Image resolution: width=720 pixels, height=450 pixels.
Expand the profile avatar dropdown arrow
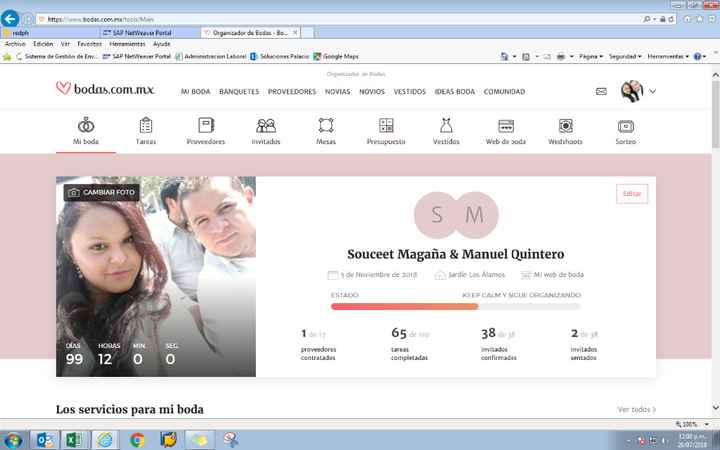653,91
